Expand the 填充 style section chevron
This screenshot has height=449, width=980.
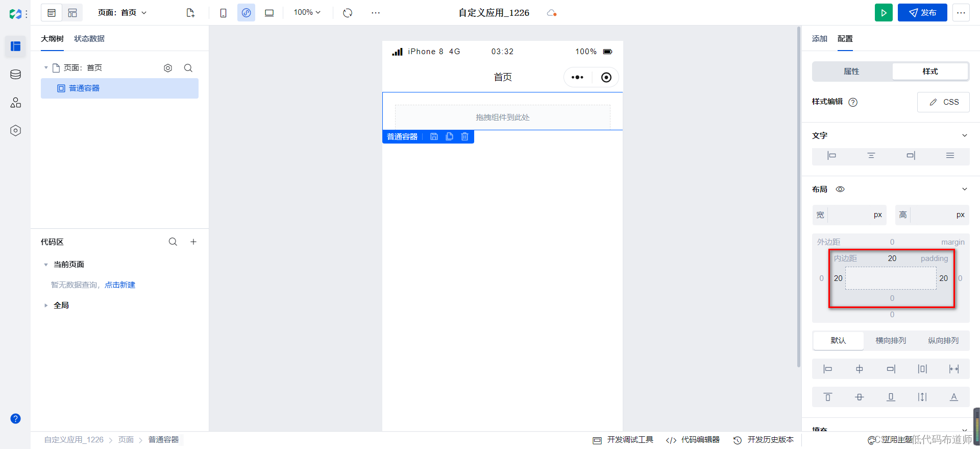click(x=964, y=430)
